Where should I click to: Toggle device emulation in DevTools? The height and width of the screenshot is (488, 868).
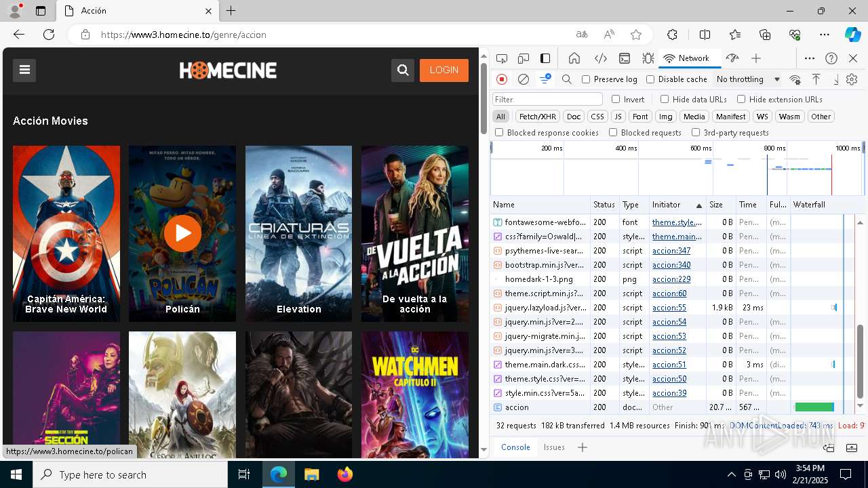(524, 58)
